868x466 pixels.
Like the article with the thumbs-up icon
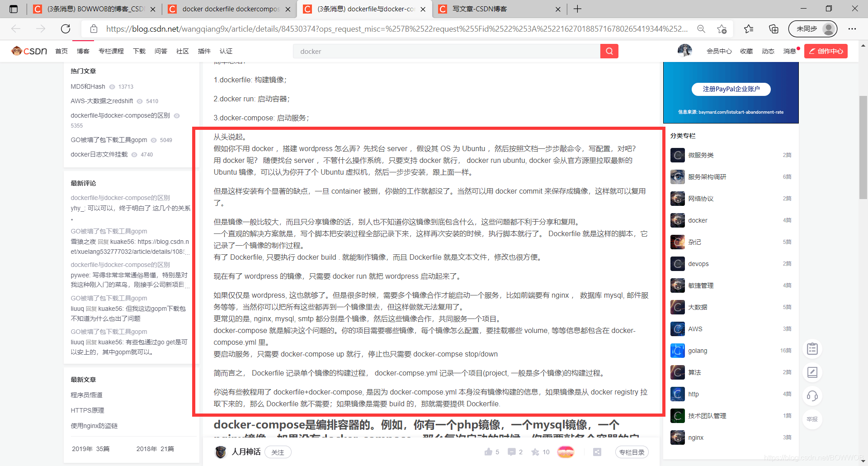click(488, 452)
